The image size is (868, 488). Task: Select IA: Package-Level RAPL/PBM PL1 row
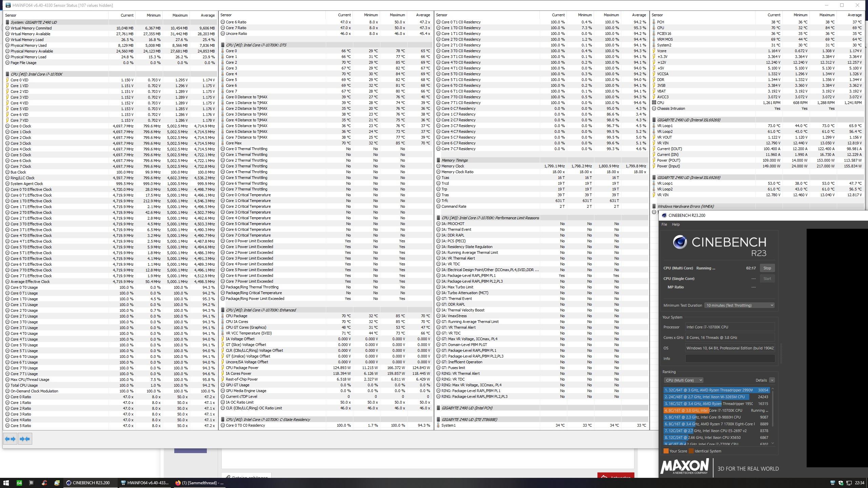pyautogui.click(x=542, y=276)
